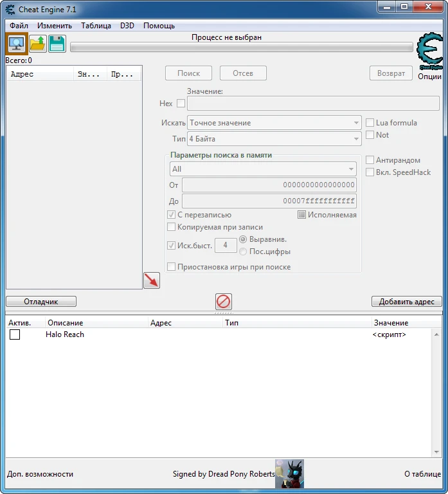Toggle Иск.быст. checkbox
Viewport: 448px width, 494px height.
point(171,246)
